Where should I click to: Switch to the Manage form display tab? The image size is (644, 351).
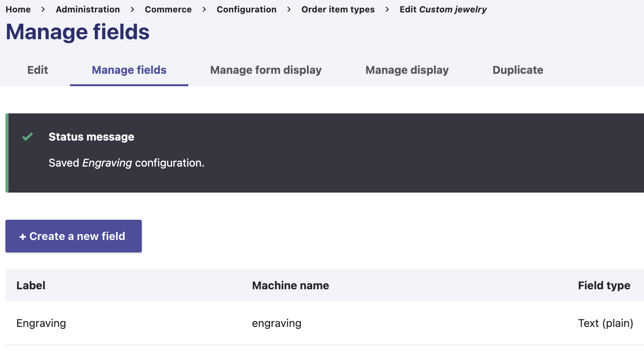tap(266, 70)
